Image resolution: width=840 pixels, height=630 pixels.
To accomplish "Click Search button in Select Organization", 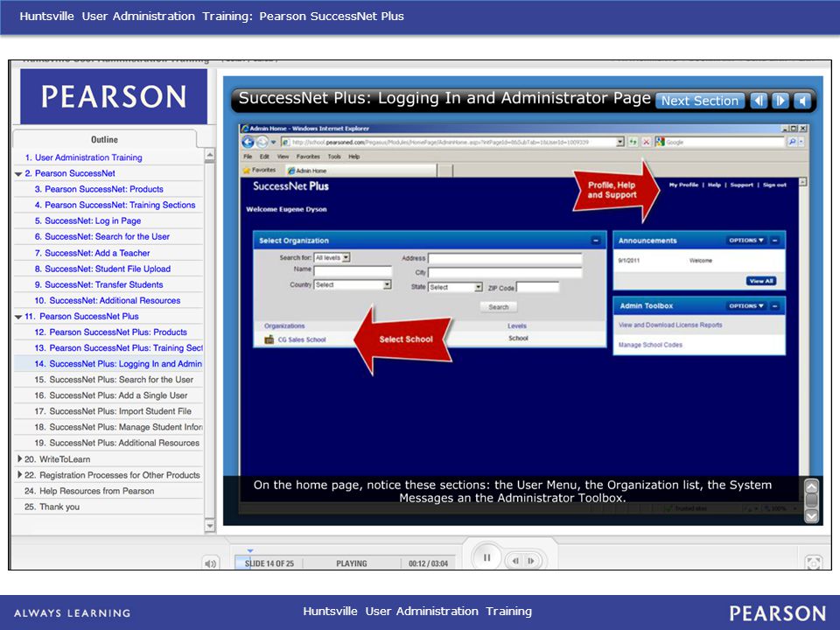I will [498, 307].
